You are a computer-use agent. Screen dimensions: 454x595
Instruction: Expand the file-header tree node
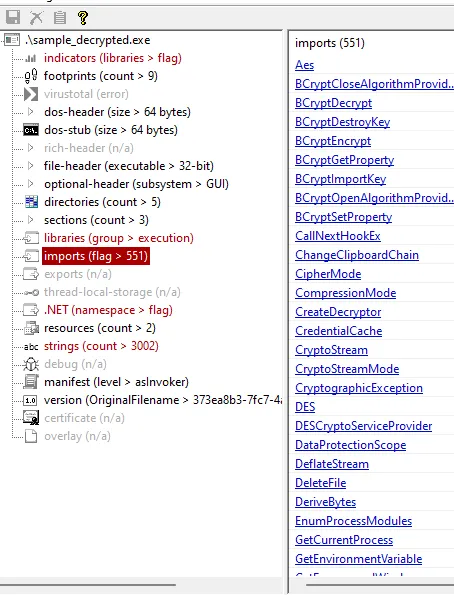(31, 166)
